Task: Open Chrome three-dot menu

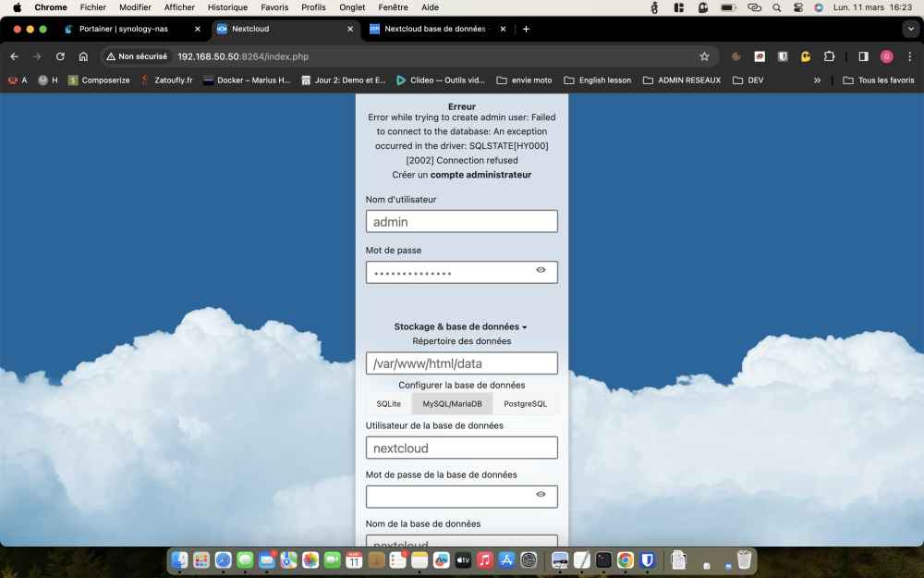Action: coord(910,56)
